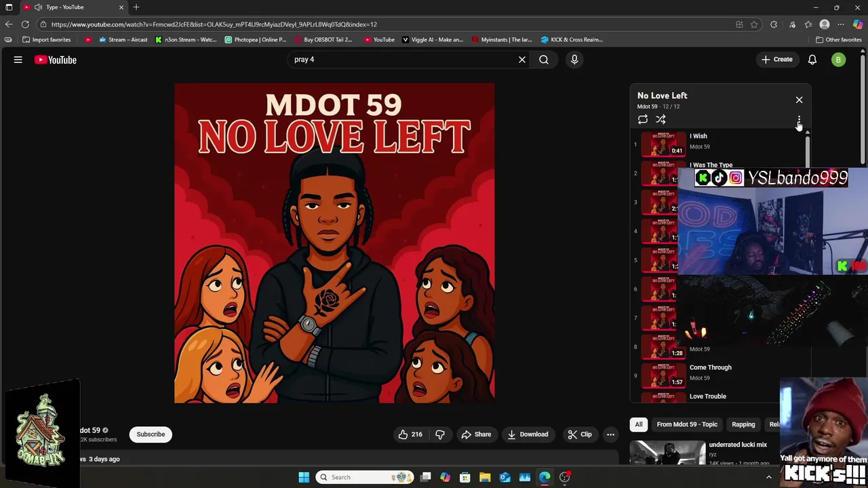868x488 pixels.
Task: Like the video with 216 likes
Action: click(410, 434)
